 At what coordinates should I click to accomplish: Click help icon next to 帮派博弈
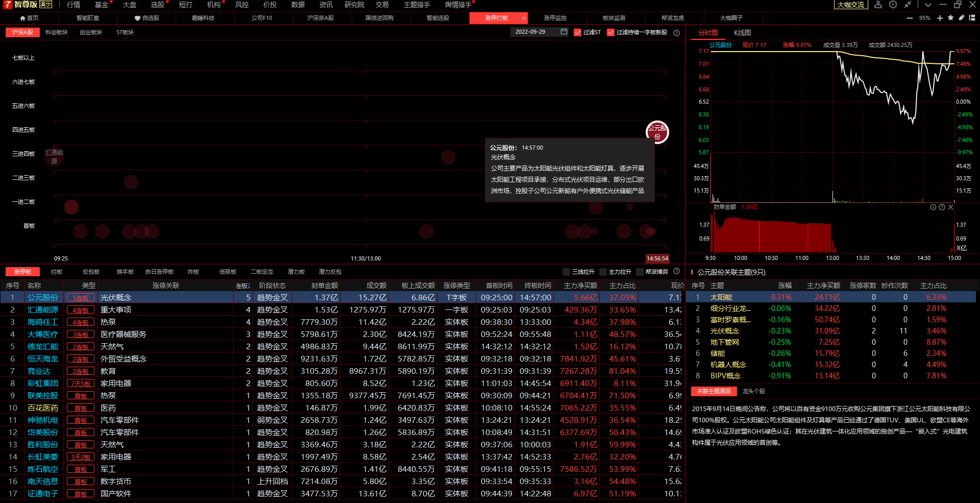point(676,271)
